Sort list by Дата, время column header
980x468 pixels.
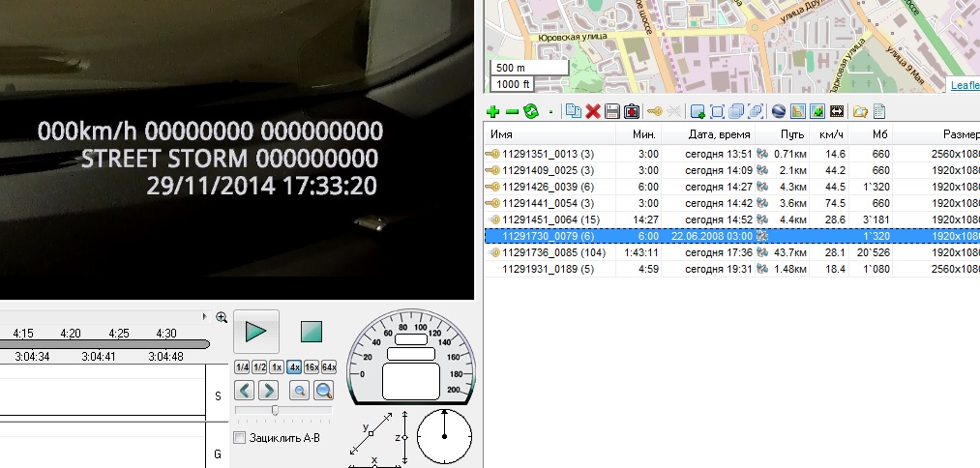(714, 134)
